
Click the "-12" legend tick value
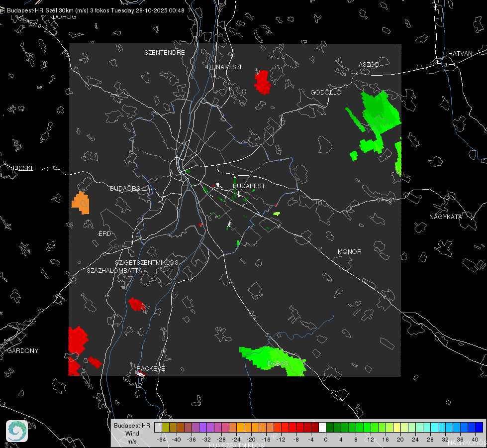pos(281,440)
